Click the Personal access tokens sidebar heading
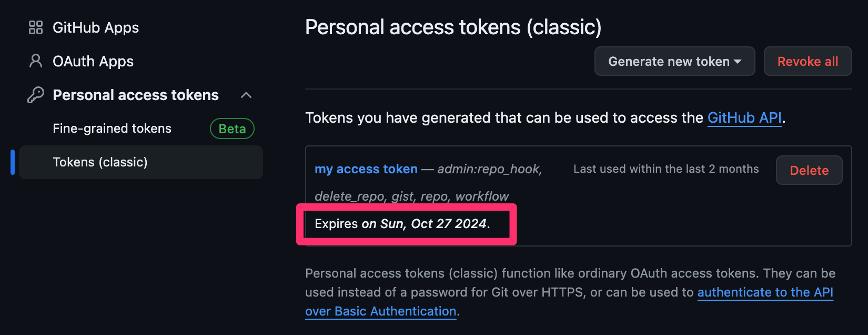 tap(135, 95)
